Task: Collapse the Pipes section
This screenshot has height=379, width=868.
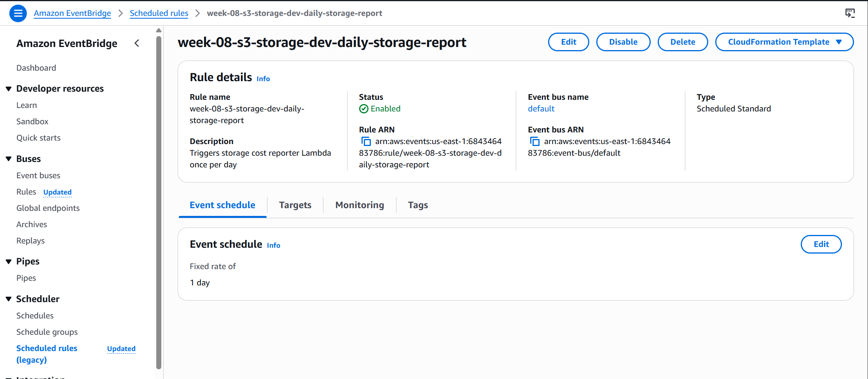Action: pos(9,262)
